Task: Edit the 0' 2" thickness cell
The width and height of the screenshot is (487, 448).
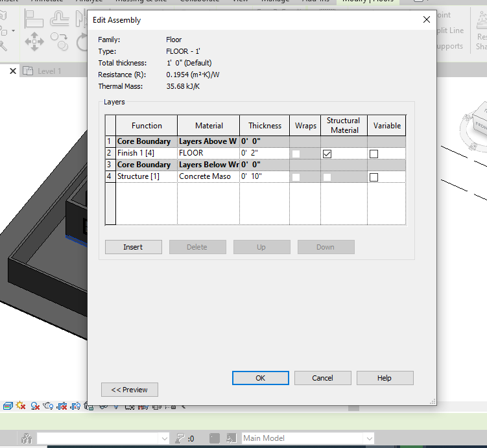Action: [265, 153]
